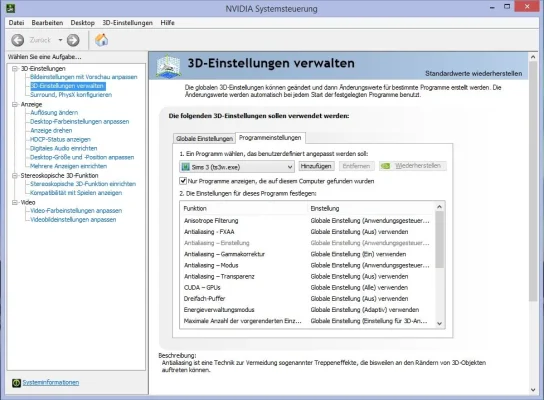Click the Einstellung column header
This screenshot has height=400, width=544.
371,208
